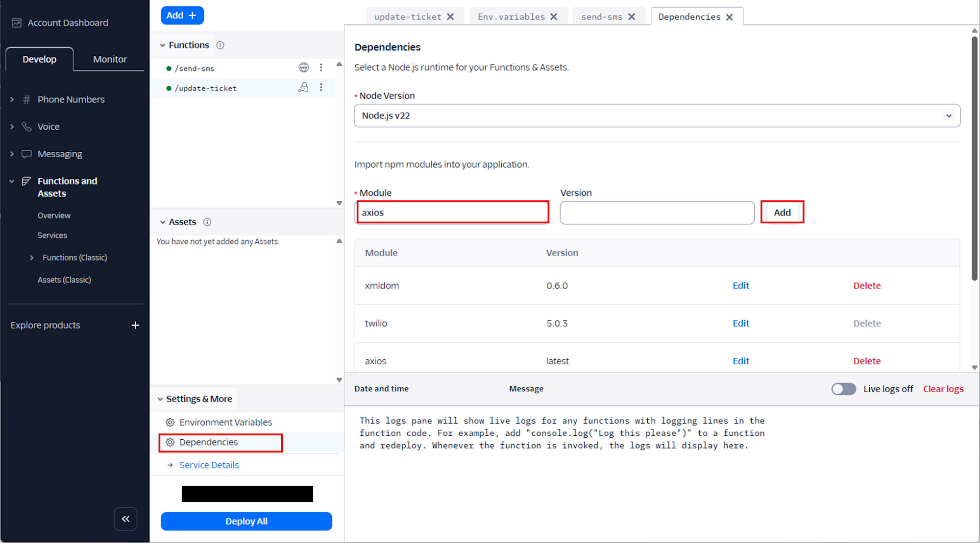This screenshot has width=980, height=543.
Task: Expand the Voice menu
Action: point(12,127)
